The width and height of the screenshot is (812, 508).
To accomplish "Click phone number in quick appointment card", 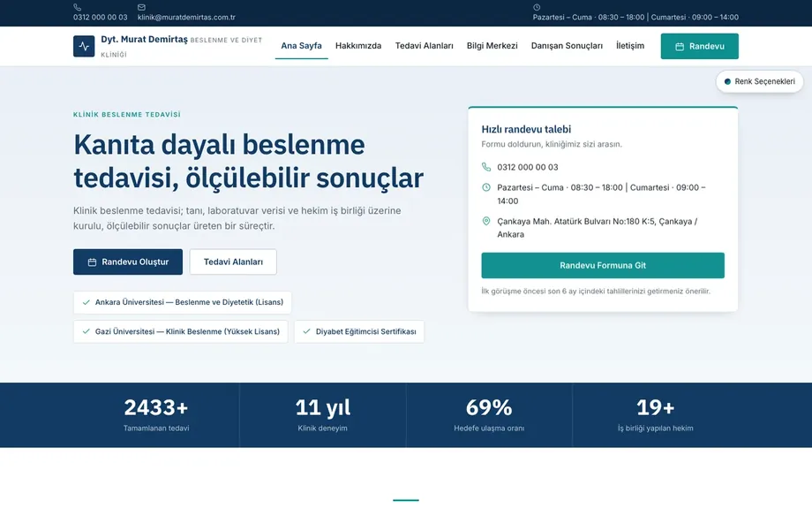I will (528, 167).
